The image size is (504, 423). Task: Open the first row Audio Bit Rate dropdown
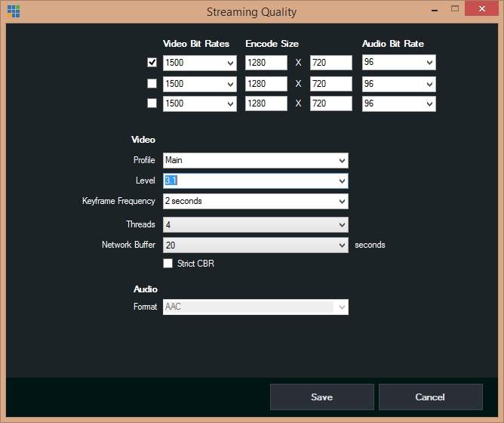pos(398,63)
